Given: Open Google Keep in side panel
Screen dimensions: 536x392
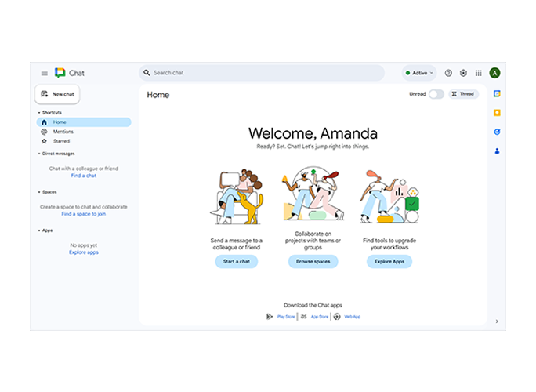Looking at the screenshot, I should pos(497,113).
